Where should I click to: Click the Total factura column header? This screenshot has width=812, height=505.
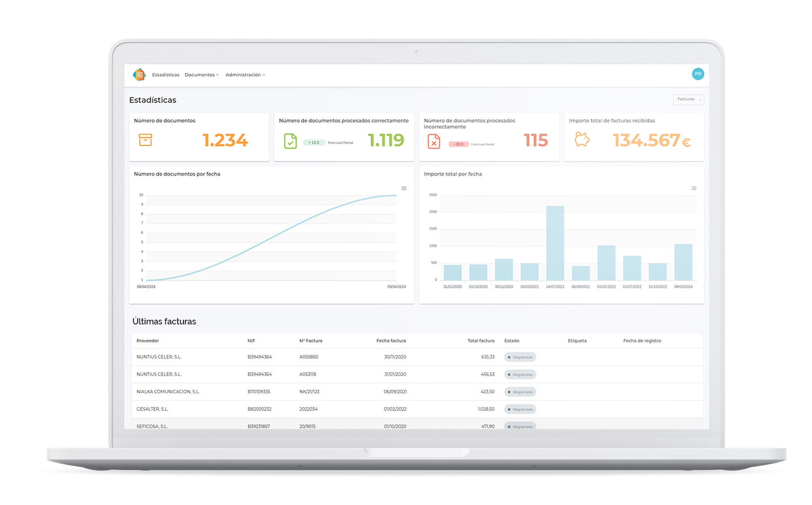(481, 341)
